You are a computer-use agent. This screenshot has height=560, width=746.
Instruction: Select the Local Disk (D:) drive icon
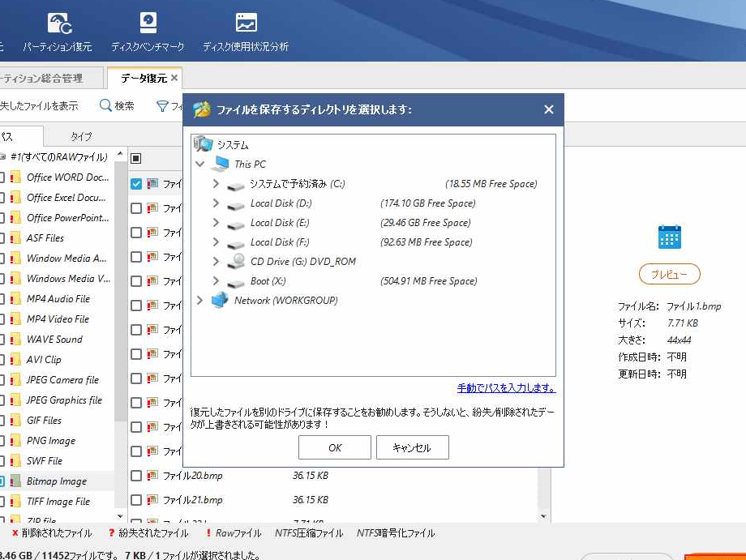[x=236, y=204]
